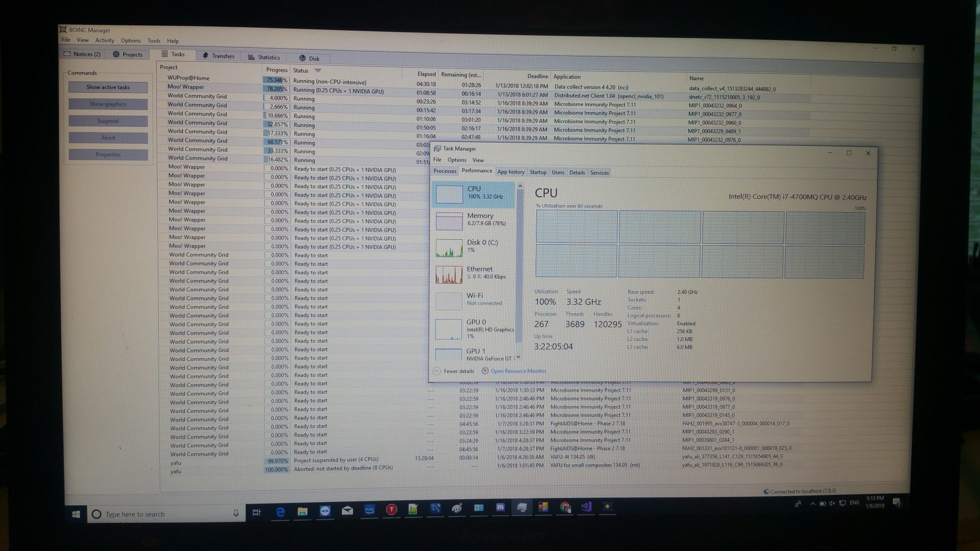
Task: Click the Projects tab gear icon
Action: (x=116, y=54)
